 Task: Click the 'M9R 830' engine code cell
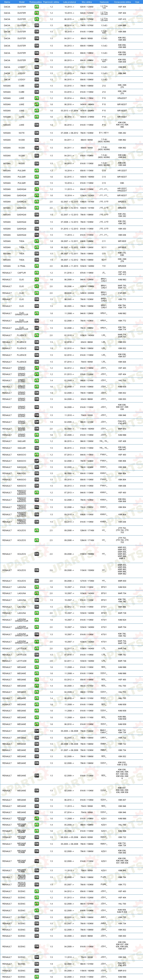coord(122,581)
